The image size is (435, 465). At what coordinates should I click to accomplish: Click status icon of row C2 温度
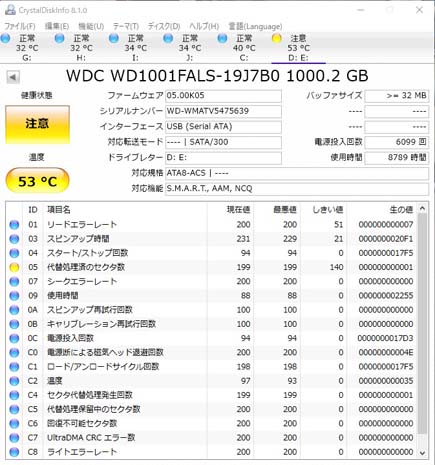click(x=14, y=381)
